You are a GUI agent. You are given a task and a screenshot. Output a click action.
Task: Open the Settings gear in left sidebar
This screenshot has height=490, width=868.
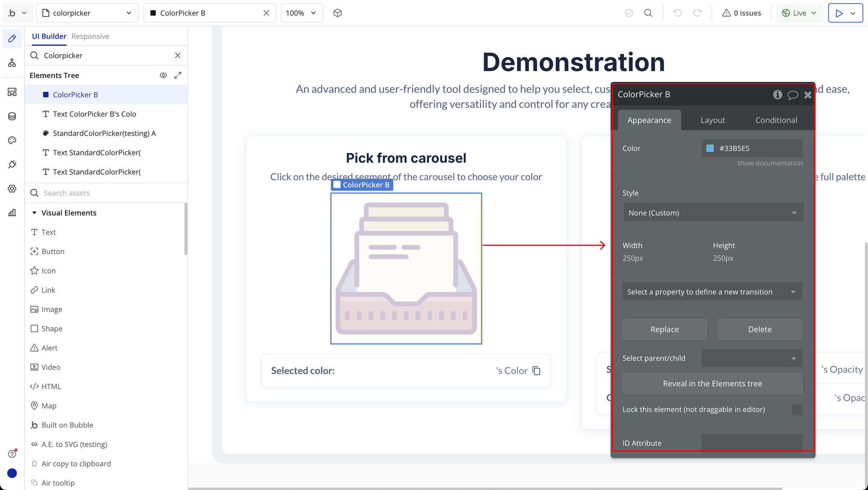tap(12, 189)
